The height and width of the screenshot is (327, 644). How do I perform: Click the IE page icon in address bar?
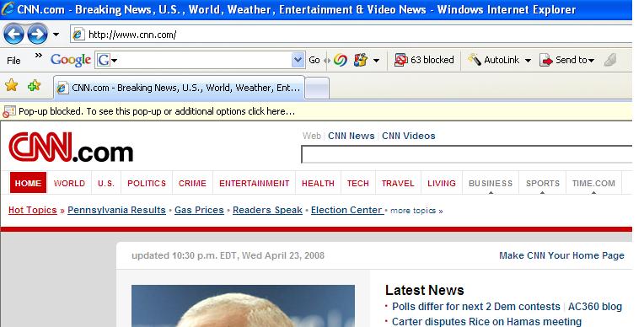(78, 35)
